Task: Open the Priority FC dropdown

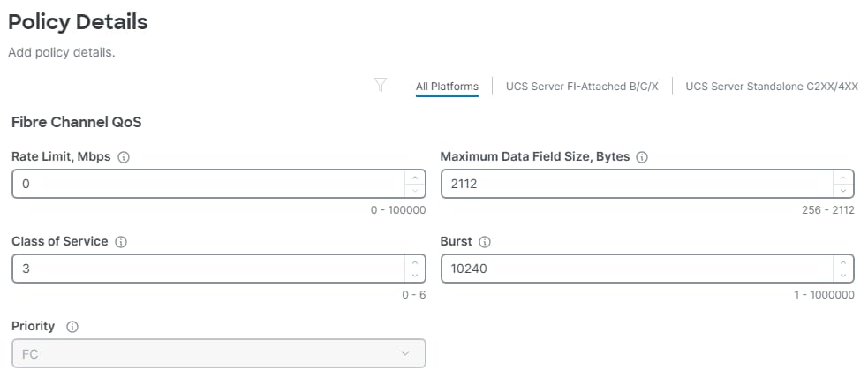Action: coord(219,353)
